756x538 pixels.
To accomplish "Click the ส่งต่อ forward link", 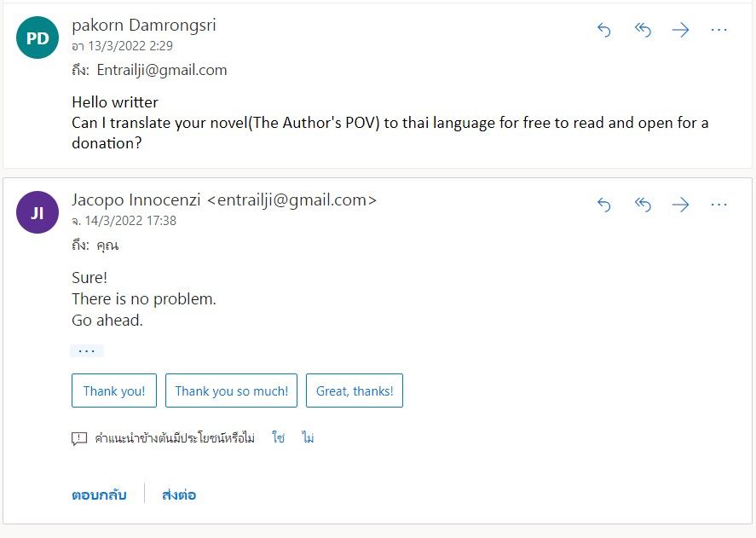I will pos(179,495).
